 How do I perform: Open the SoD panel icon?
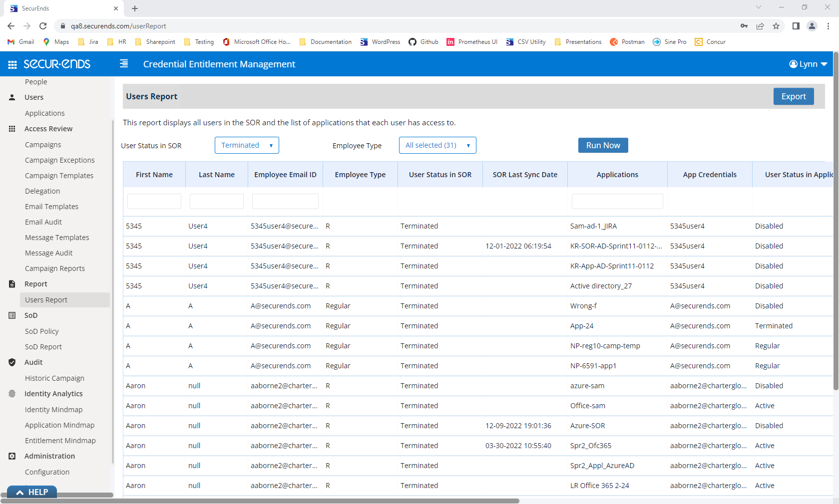click(11, 315)
